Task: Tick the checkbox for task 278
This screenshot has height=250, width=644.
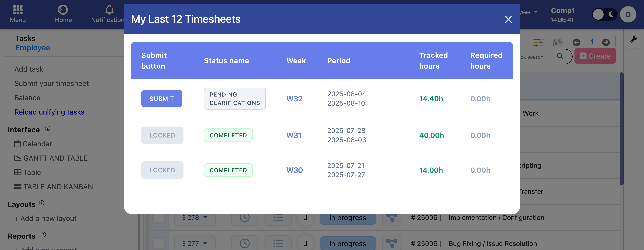Action: click(158, 218)
